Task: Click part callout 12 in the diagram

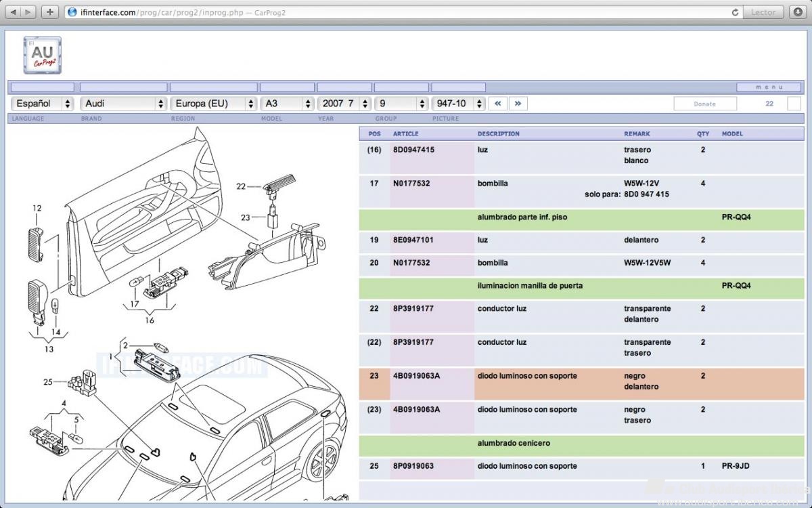Action: pyautogui.click(x=37, y=209)
